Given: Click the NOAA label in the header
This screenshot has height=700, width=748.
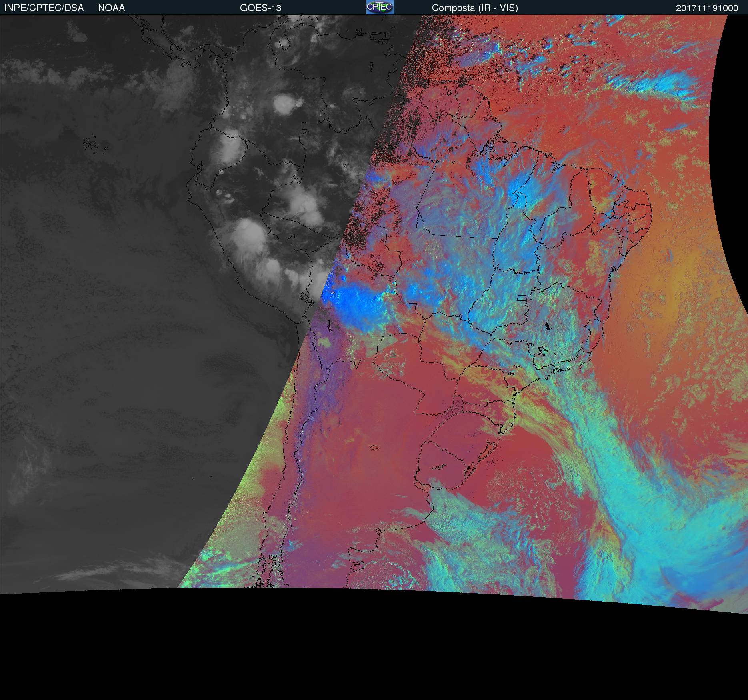Looking at the screenshot, I should (x=112, y=8).
